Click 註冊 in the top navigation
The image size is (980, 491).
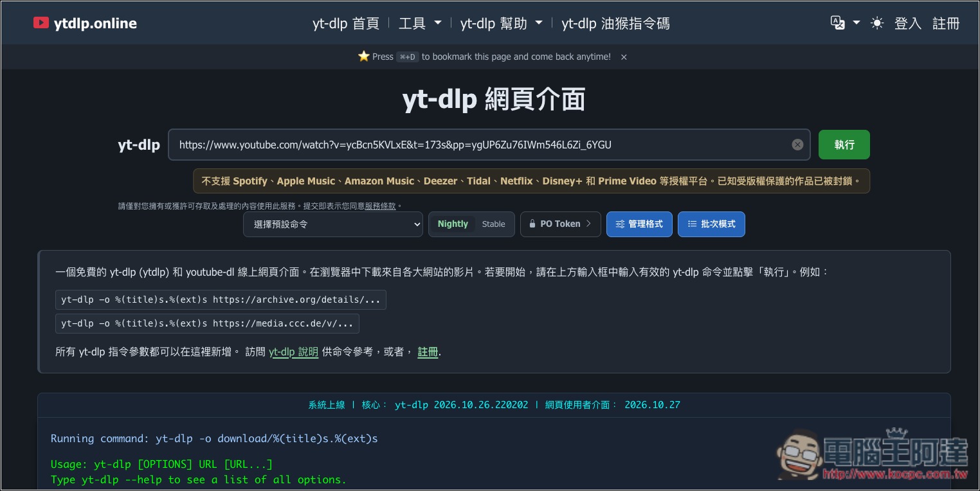pyautogui.click(x=946, y=24)
